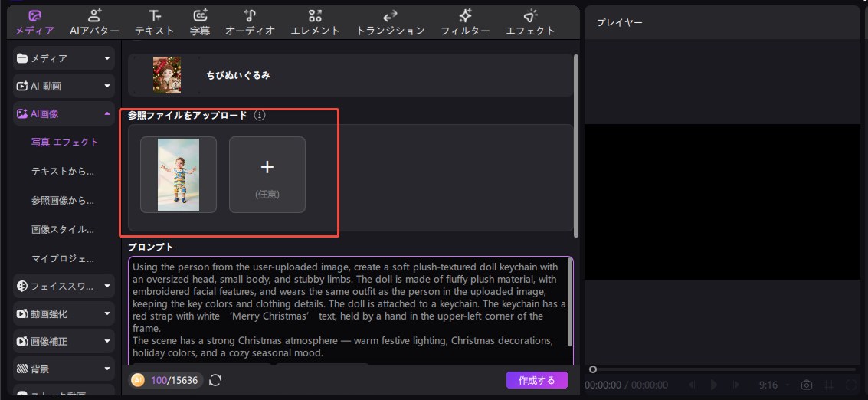Click the uploaded child reference thumbnail
868x400 pixels.
179,175
